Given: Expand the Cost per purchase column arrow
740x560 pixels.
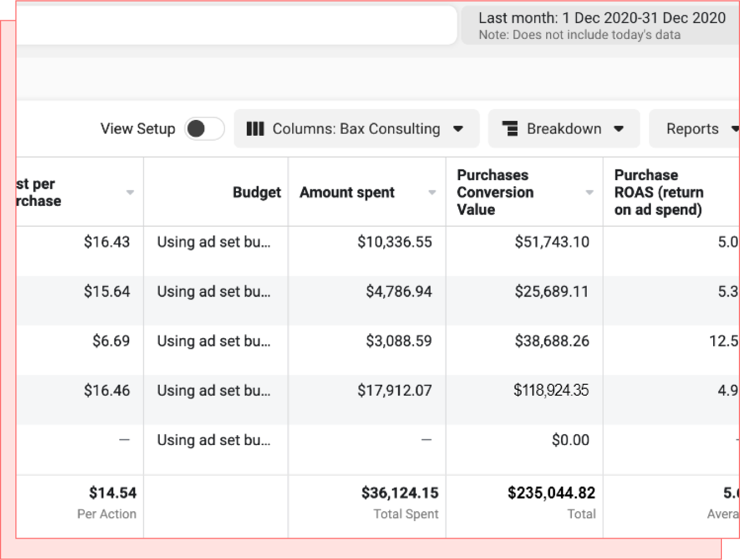Looking at the screenshot, I should [130, 193].
